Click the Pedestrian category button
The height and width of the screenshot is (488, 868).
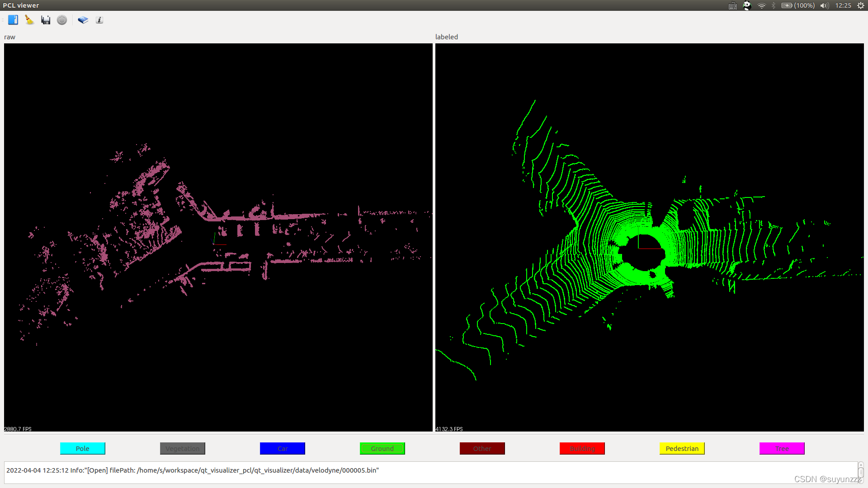pos(681,449)
